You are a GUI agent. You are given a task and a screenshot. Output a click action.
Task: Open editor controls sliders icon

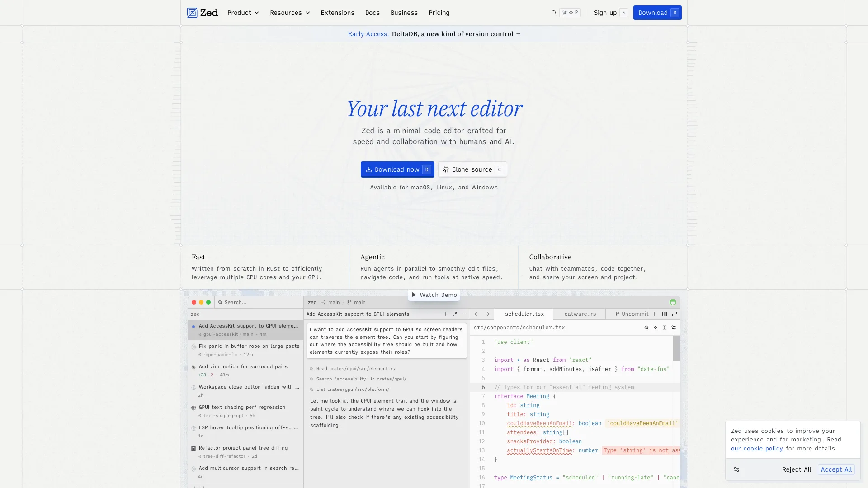click(x=674, y=328)
